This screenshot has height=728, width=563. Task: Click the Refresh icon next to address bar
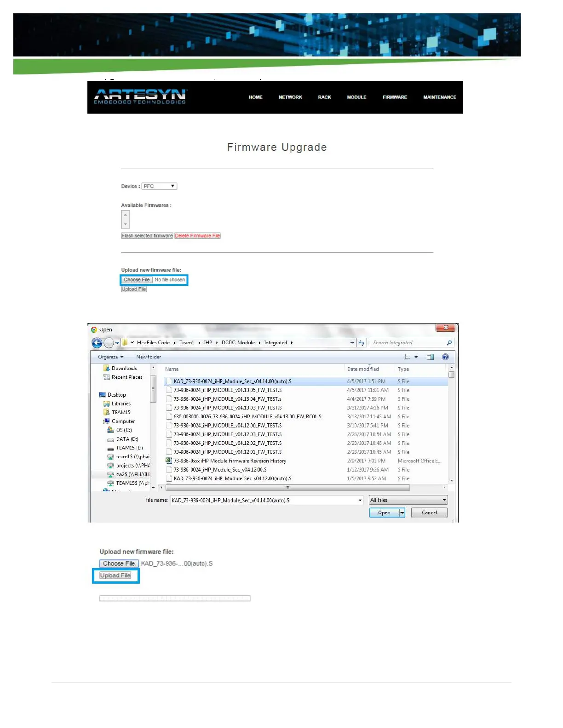(362, 343)
